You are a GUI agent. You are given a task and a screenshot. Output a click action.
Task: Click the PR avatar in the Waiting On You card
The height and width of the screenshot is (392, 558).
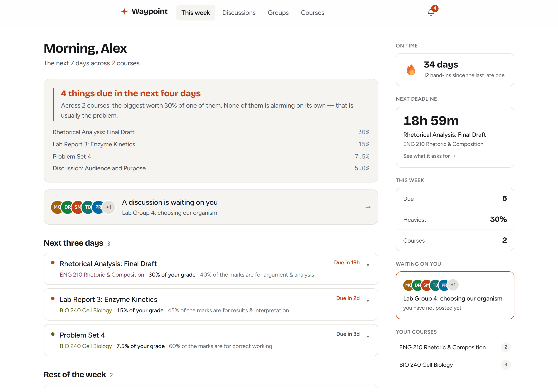(x=444, y=285)
